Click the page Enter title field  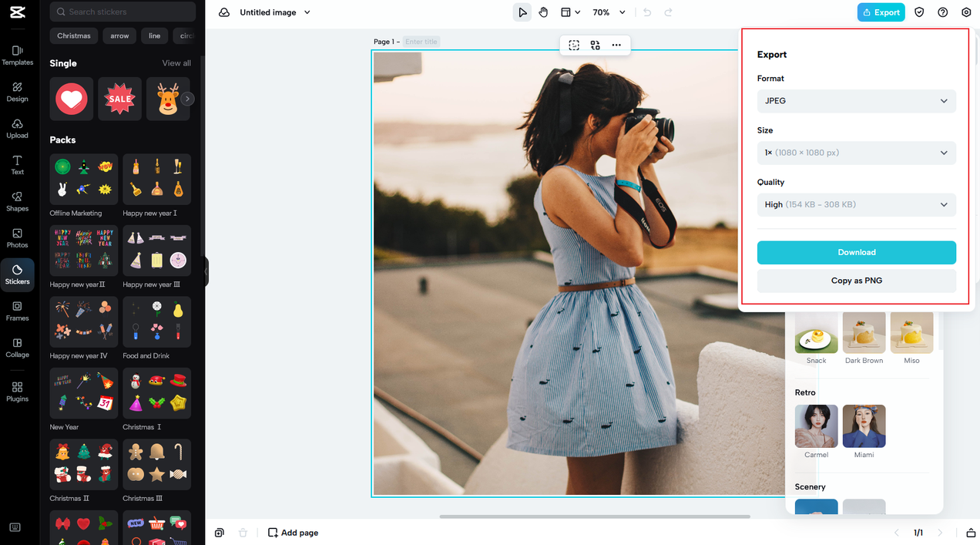tap(421, 42)
